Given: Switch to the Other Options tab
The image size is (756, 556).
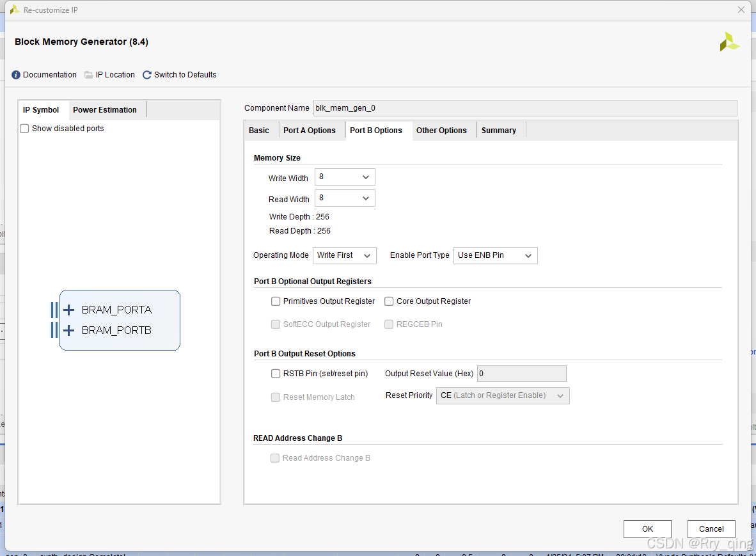Looking at the screenshot, I should point(442,130).
